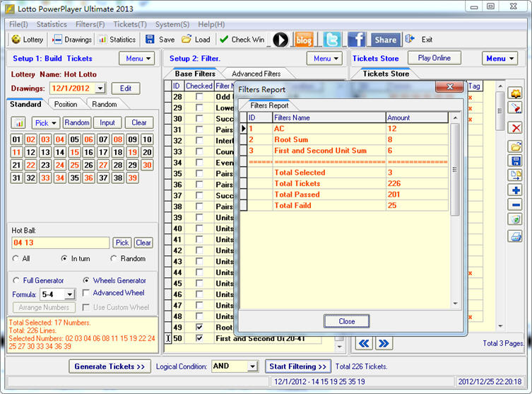The width and height of the screenshot is (532, 394).
Task: Expand the Logical Condition AND dropdown
Action: [252, 366]
